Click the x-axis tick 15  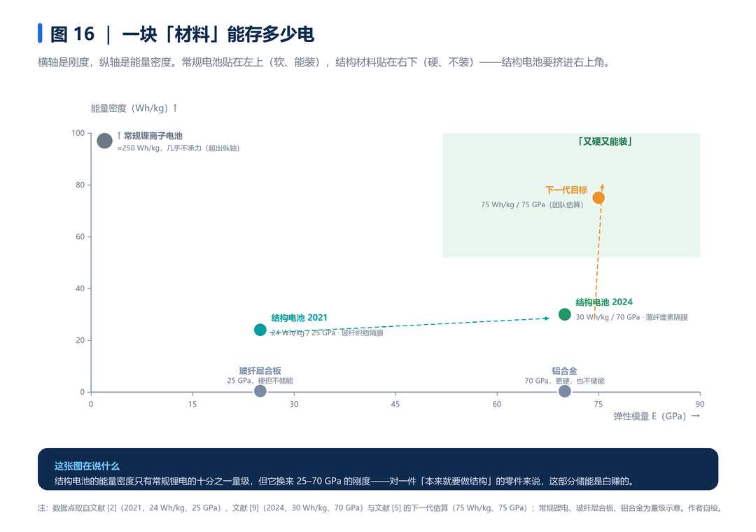pyautogui.click(x=192, y=404)
